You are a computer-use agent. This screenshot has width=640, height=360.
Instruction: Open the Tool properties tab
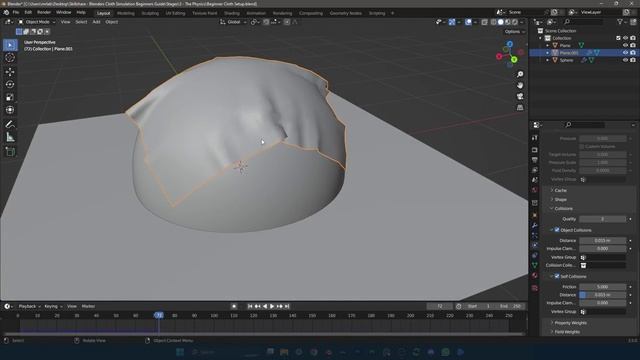pos(535,138)
